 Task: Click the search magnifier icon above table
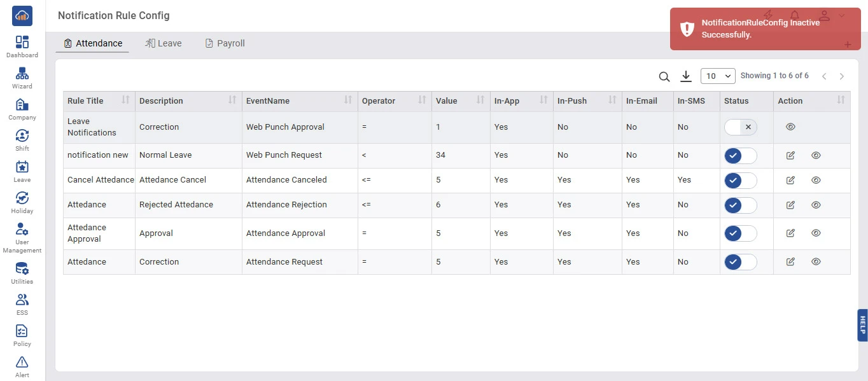(664, 76)
